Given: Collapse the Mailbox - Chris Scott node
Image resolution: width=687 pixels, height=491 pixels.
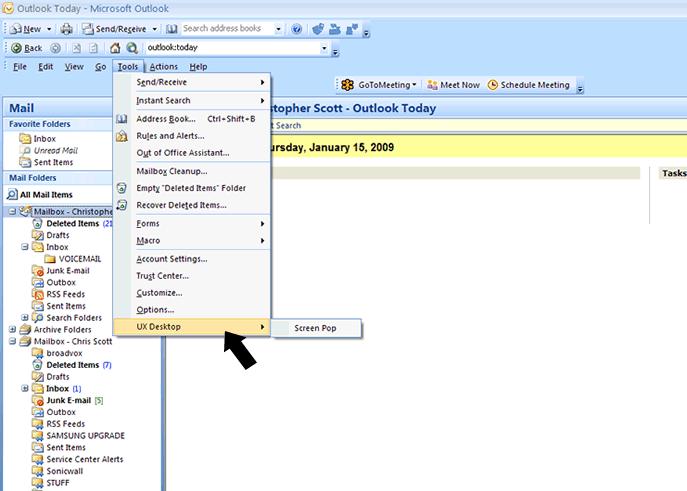Looking at the screenshot, I should point(13,341).
